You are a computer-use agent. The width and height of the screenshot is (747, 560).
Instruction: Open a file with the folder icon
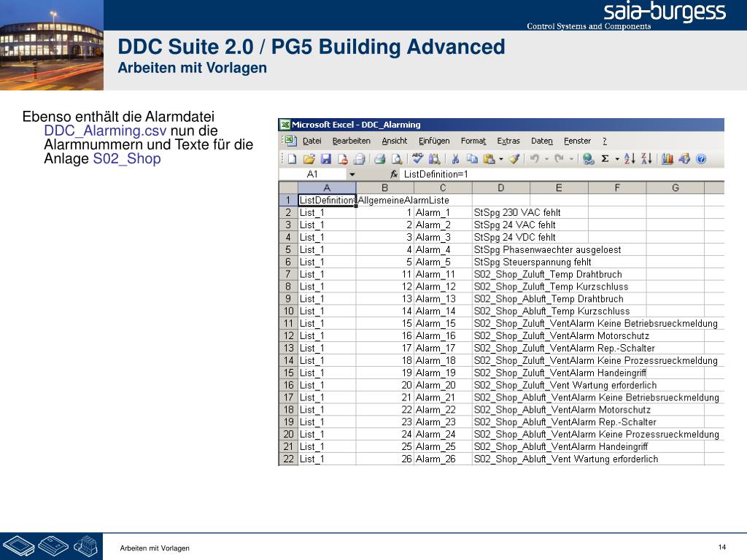click(x=309, y=159)
